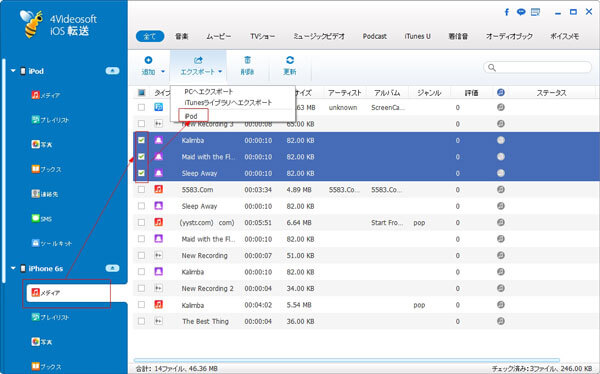Click the eject badge beside iPhone 6s
Screen dimensions: 600x374
[112, 268]
